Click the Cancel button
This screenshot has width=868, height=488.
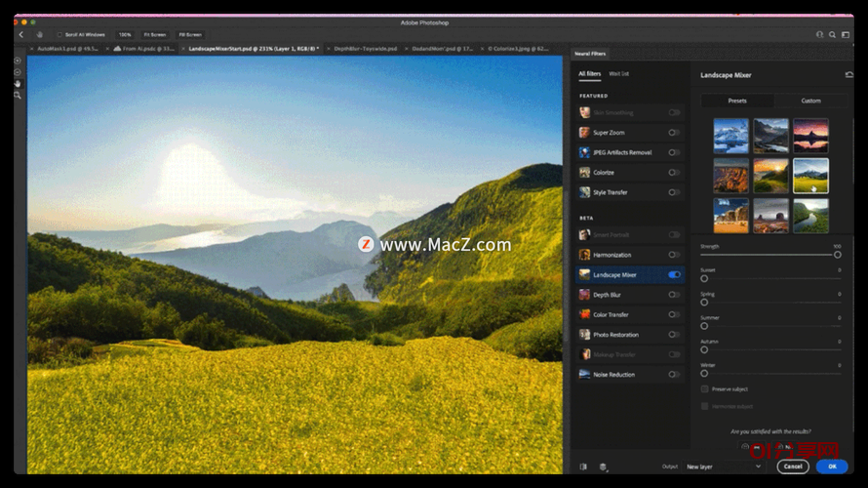coord(793,467)
